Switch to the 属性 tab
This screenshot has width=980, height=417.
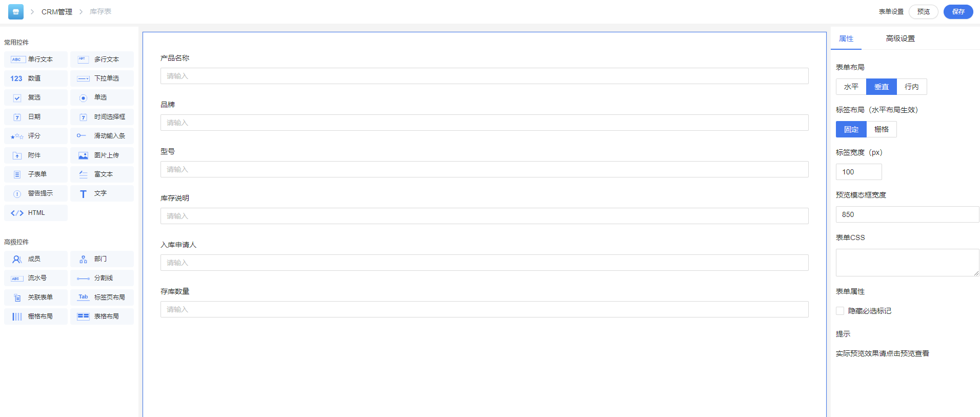846,38
